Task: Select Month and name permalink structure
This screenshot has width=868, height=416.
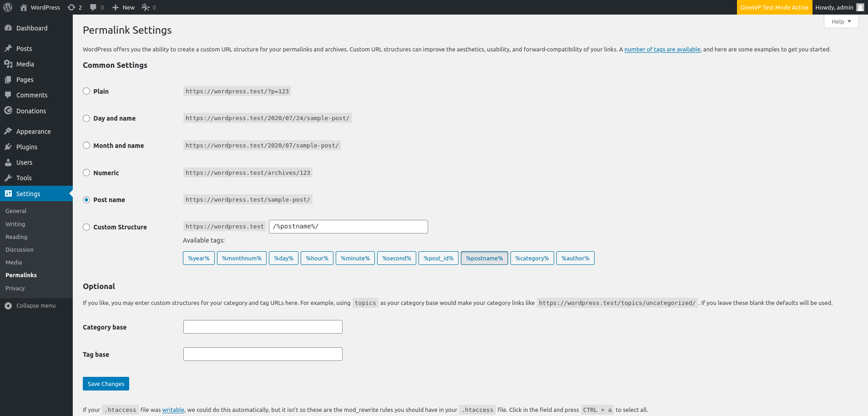Action: pyautogui.click(x=86, y=145)
